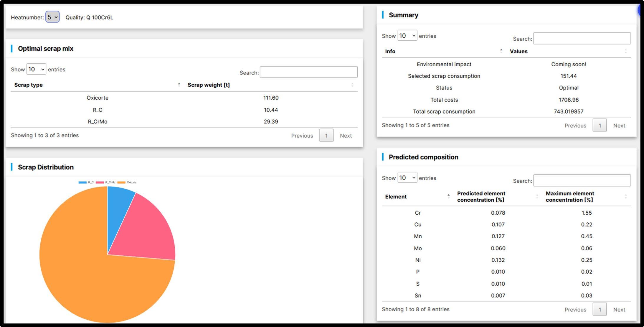Viewport: 644px width, 327px height.
Task: Focus the Predicted composition search field
Action: coord(582,180)
